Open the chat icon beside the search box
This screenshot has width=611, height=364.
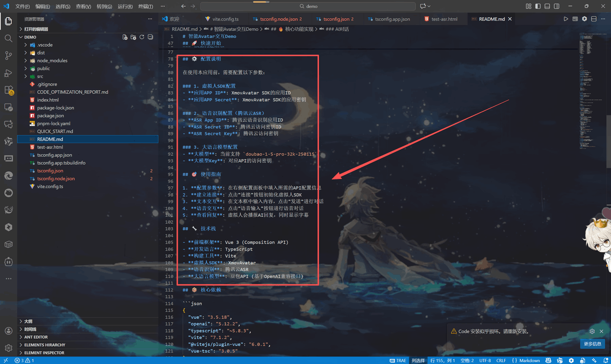pyautogui.click(x=422, y=6)
